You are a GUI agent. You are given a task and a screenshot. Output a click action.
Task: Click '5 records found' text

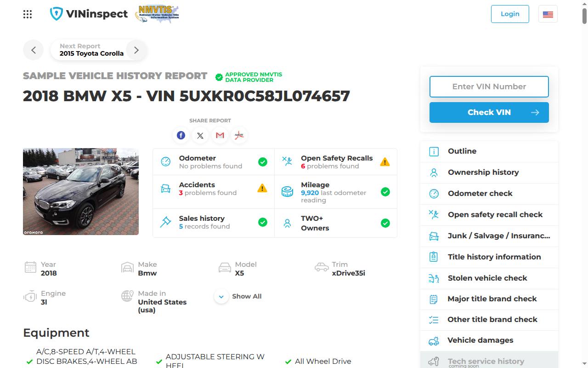tap(204, 226)
